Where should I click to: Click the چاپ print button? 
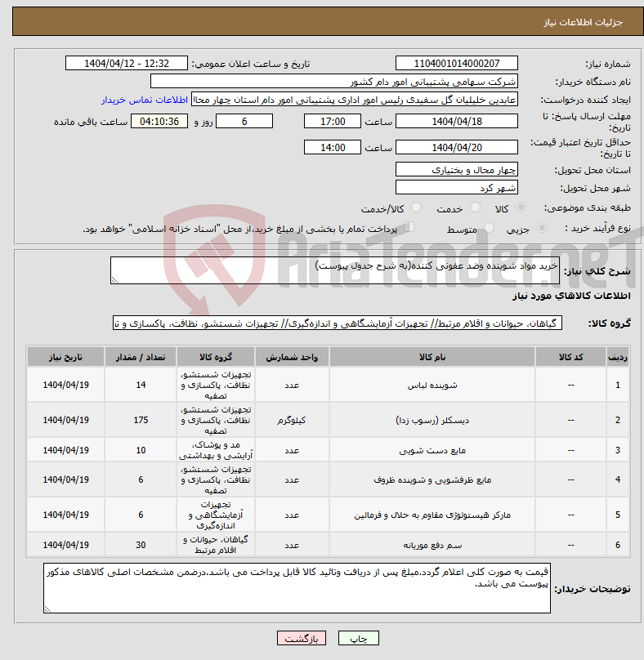click(x=359, y=638)
